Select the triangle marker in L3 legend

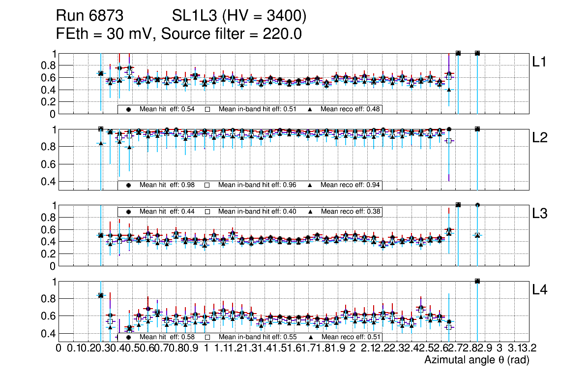[310, 211]
